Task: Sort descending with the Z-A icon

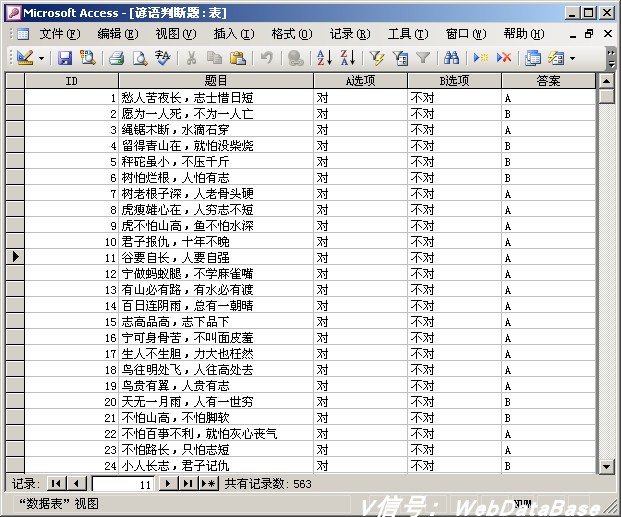Action: coord(348,58)
